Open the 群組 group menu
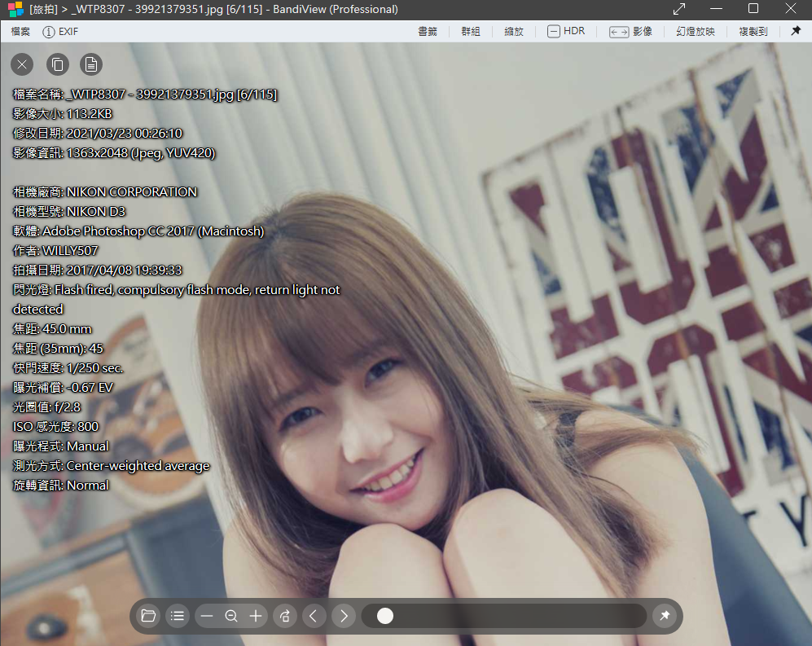Image resolution: width=812 pixels, height=646 pixels. coord(471,32)
